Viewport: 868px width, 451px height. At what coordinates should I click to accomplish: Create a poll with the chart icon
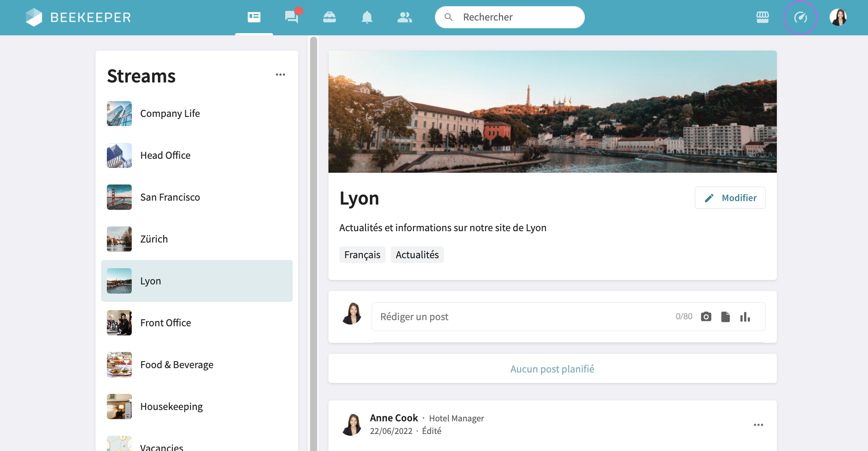(x=745, y=317)
